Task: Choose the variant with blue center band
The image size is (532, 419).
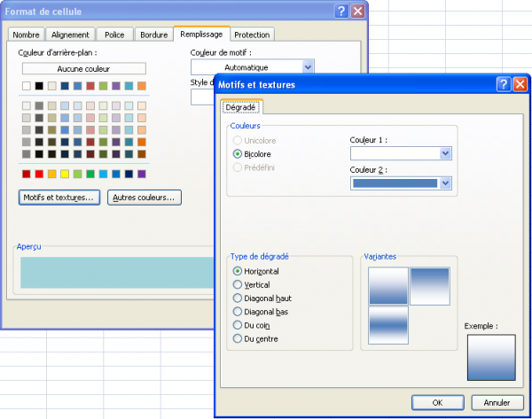Action: (x=387, y=324)
